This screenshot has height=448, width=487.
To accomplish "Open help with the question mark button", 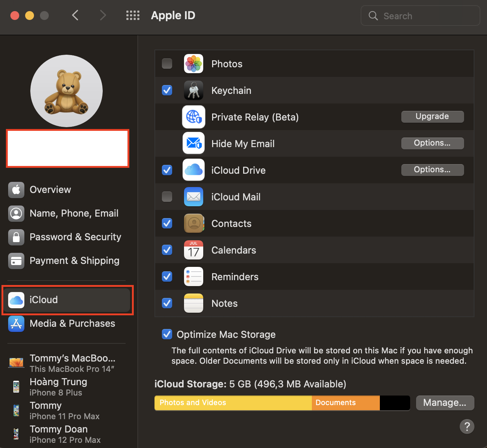I will tap(467, 427).
